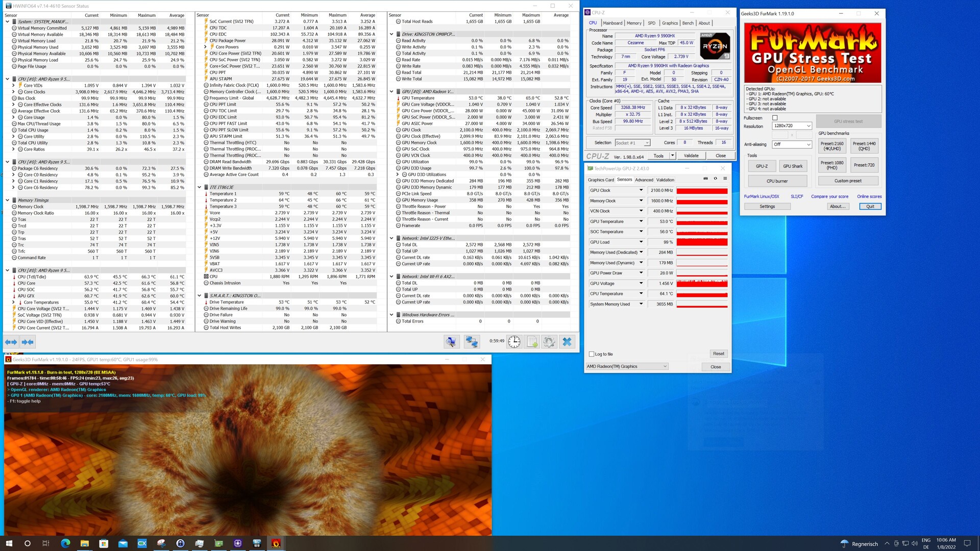
Task: Click GPU-Z GPU Clock red graph bar
Action: coord(702,191)
